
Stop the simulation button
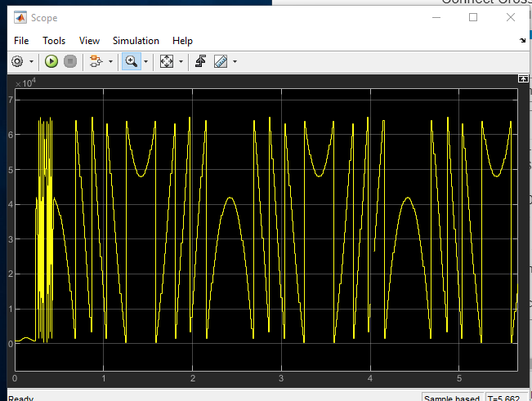point(70,61)
